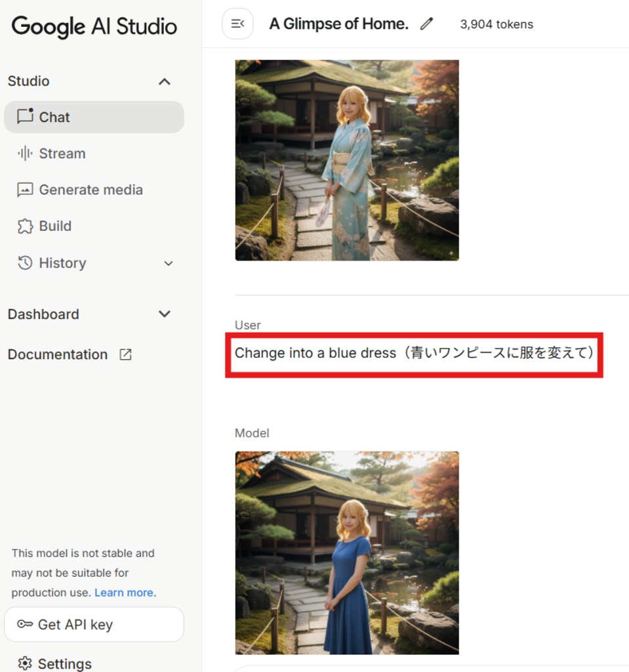Click the Get API key button
The image size is (629, 672).
coord(94,625)
